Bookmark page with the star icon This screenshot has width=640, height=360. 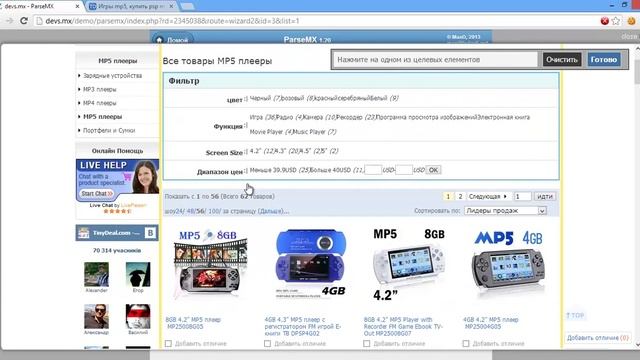pos(616,21)
